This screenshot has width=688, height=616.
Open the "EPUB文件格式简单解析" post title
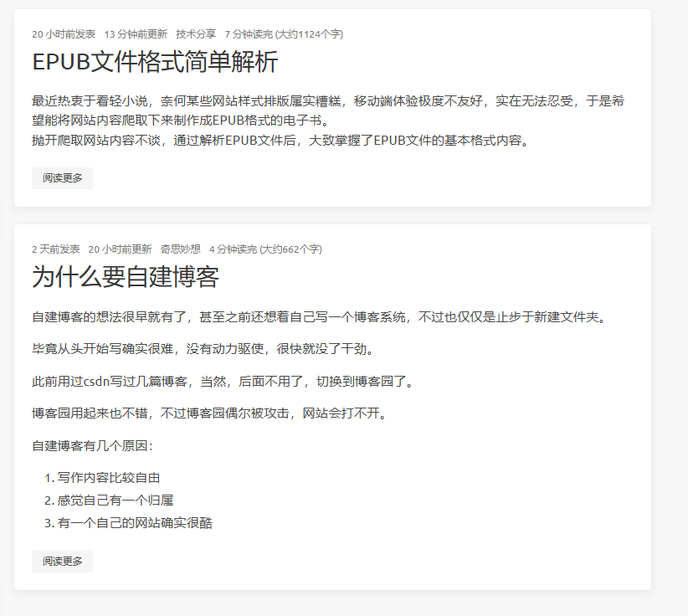pyautogui.click(x=155, y=63)
